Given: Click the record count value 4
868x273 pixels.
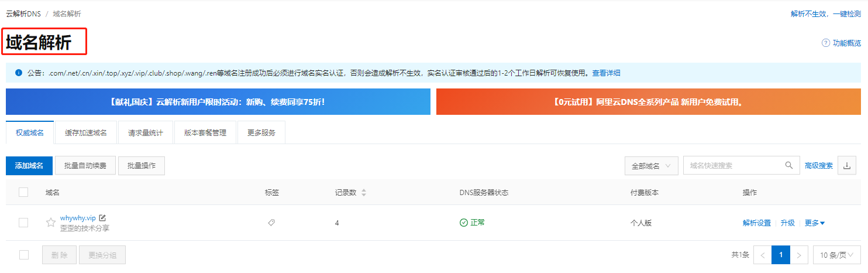Looking at the screenshot, I should point(337,223).
